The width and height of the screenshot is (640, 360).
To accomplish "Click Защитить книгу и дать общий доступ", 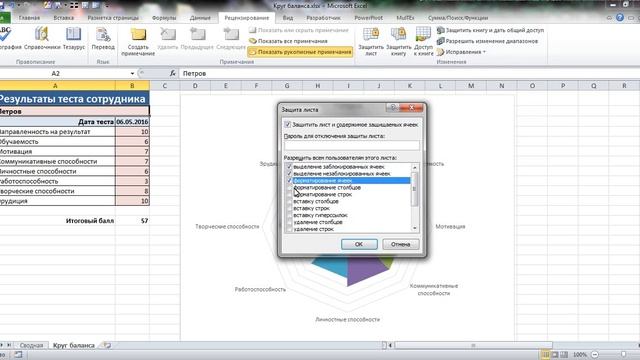I will tap(490, 30).
